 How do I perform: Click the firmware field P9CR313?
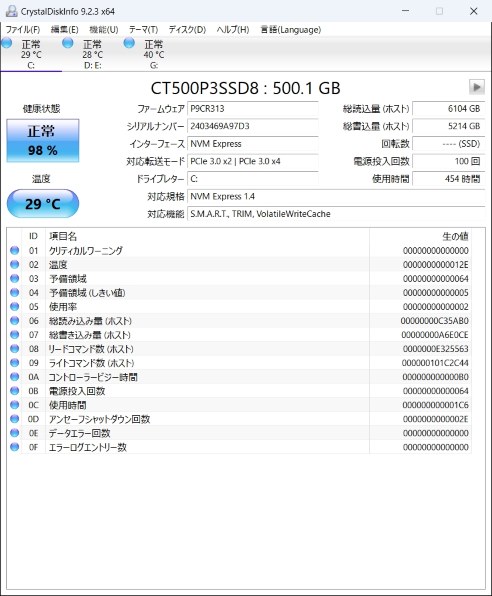[x=252, y=109]
